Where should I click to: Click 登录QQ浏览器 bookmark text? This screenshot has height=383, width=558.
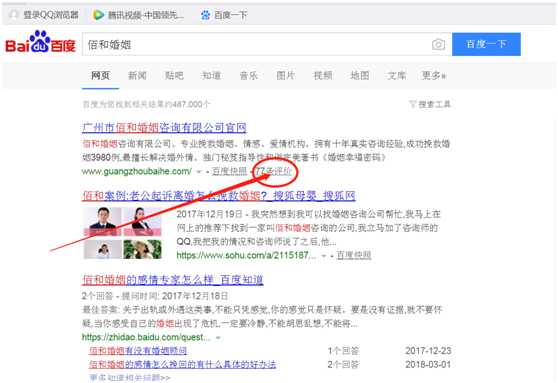(x=51, y=15)
